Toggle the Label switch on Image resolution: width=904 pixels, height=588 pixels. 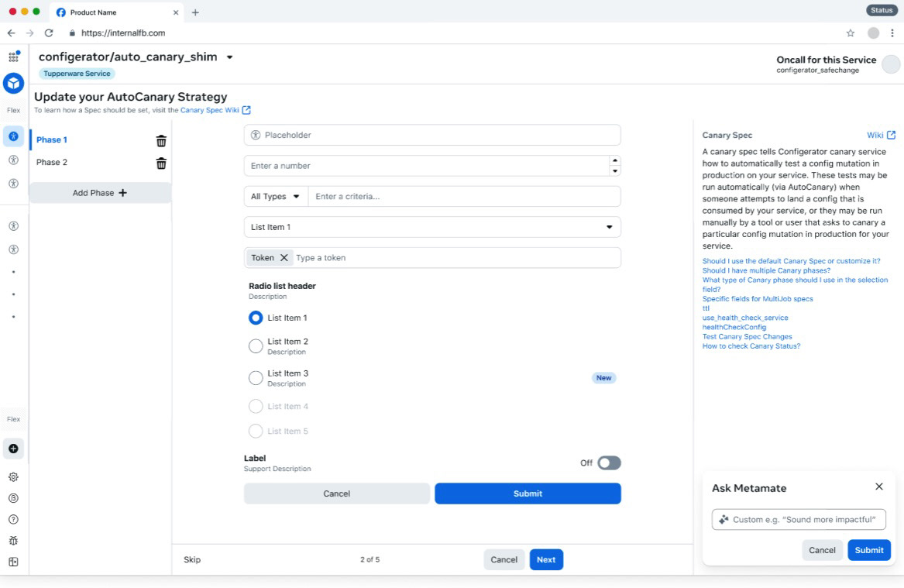(x=609, y=463)
